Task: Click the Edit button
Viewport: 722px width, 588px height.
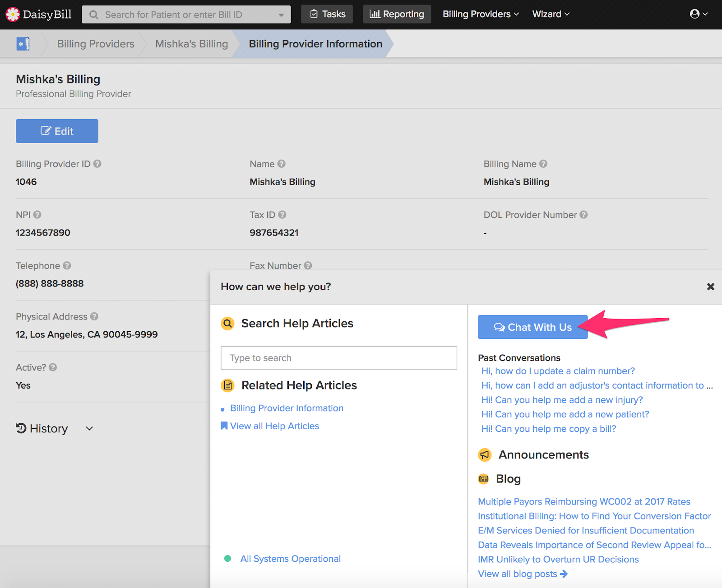Action: coord(57,131)
